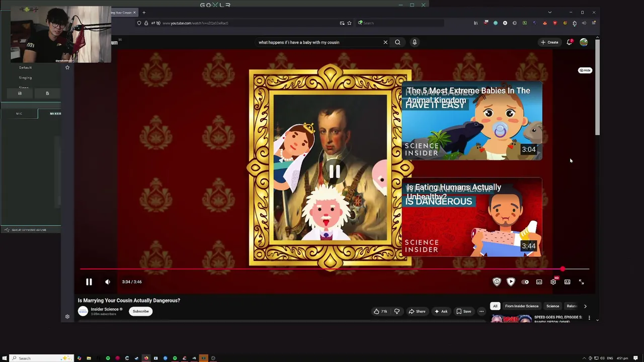
Task: Switch to the MIXER tab in GoXLR
Action: click(55, 114)
